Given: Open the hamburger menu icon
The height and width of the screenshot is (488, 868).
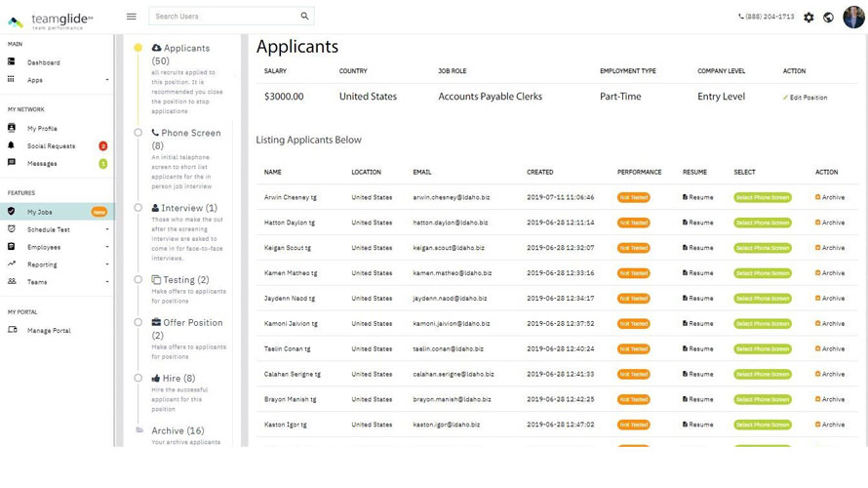Looking at the screenshot, I should pyautogui.click(x=132, y=17).
